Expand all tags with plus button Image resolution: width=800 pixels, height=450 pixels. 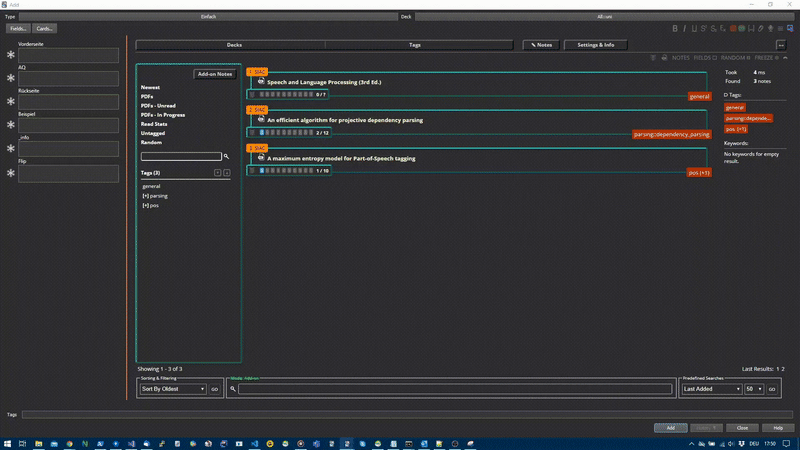217,173
